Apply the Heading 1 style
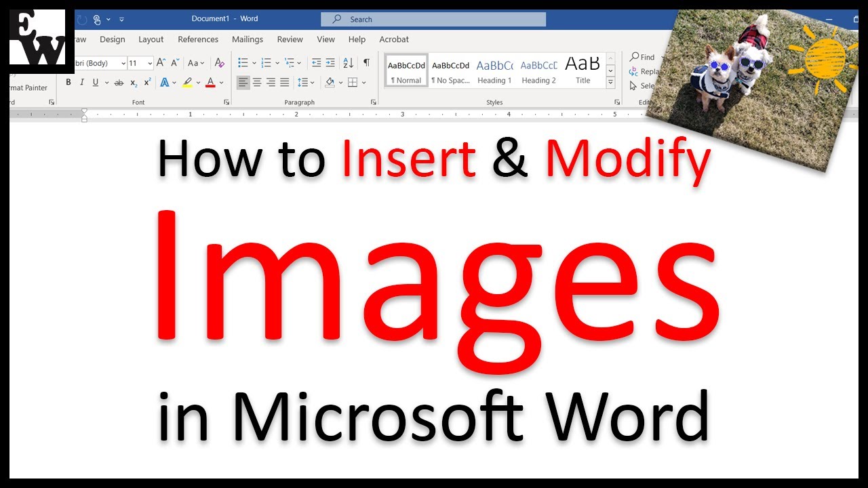 click(495, 71)
